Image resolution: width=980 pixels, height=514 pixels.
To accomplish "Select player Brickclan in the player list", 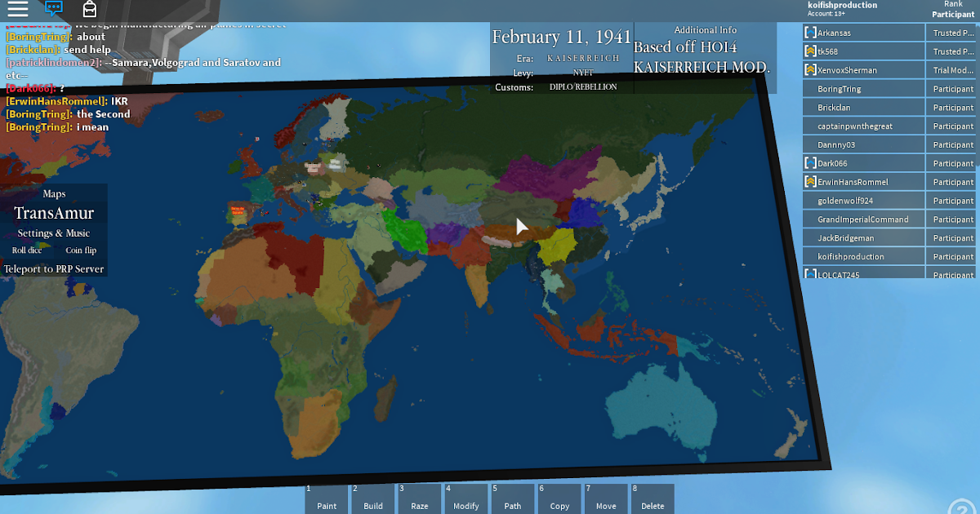I will [x=863, y=108].
